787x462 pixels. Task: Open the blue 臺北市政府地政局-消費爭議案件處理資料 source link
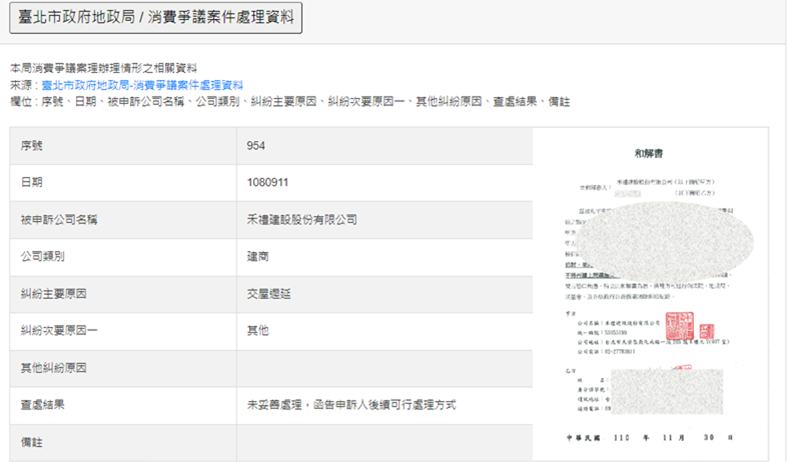coord(142,86)
